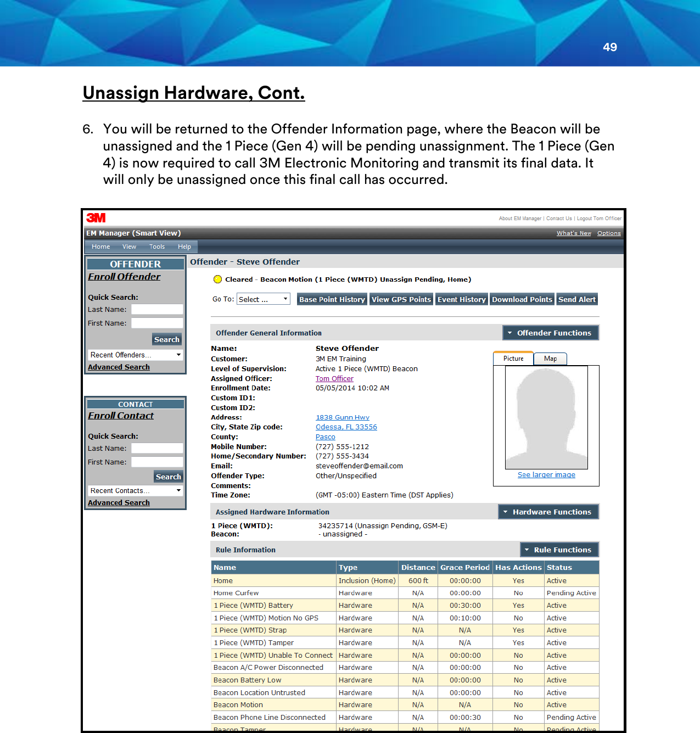
Task: Select the 1 Piece (WMTD) Tamper rule
Action: 405,643
